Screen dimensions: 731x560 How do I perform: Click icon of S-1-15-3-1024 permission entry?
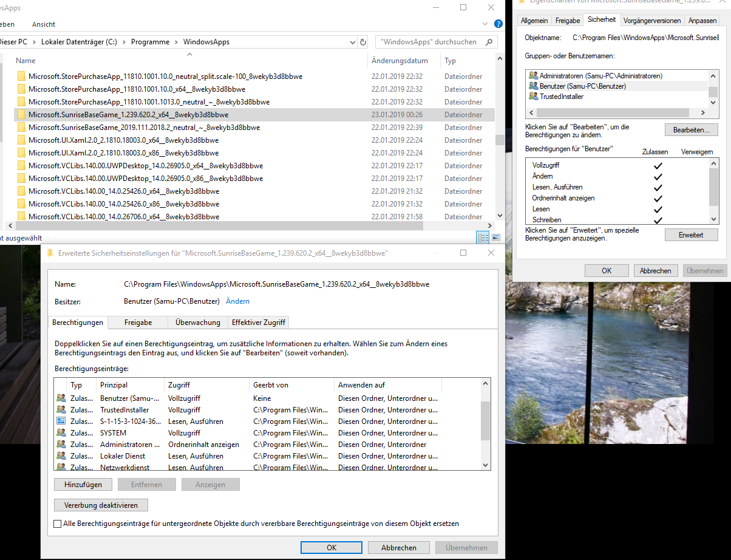click(61, 422)
